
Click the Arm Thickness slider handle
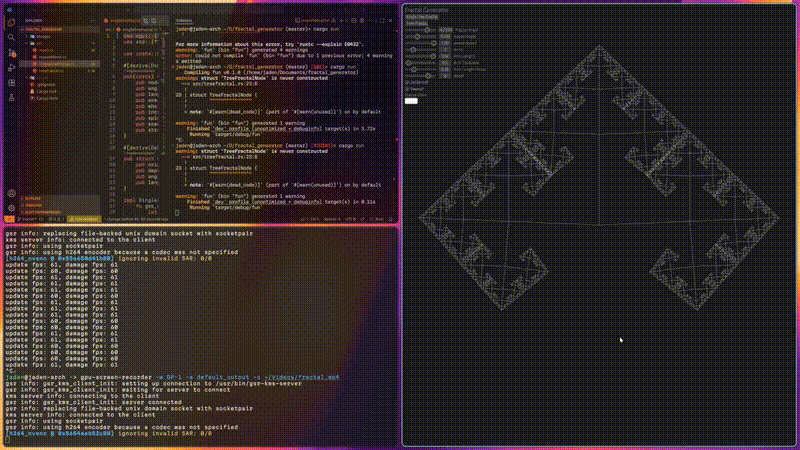[409, 63]
